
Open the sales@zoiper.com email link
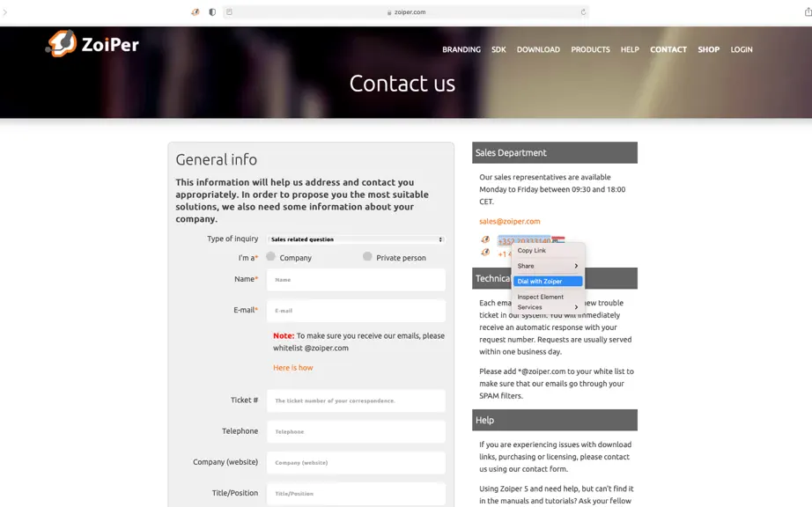point(510,222)
